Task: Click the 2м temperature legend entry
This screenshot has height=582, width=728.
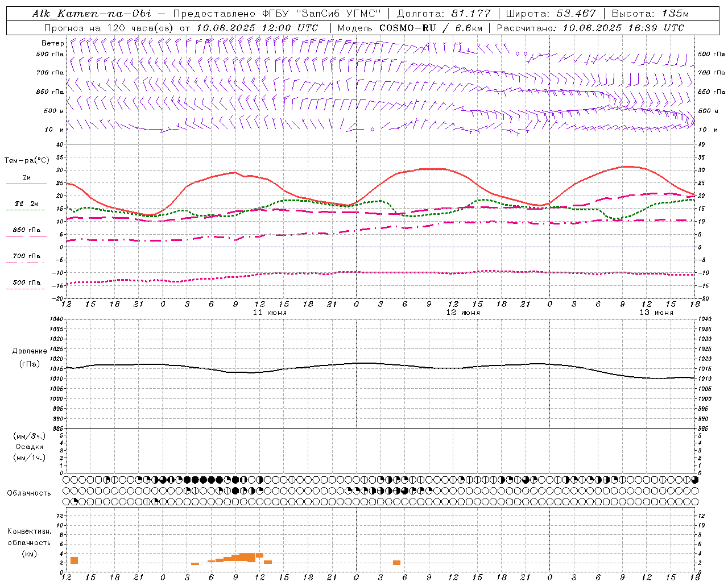Action: tap(26, 178)
